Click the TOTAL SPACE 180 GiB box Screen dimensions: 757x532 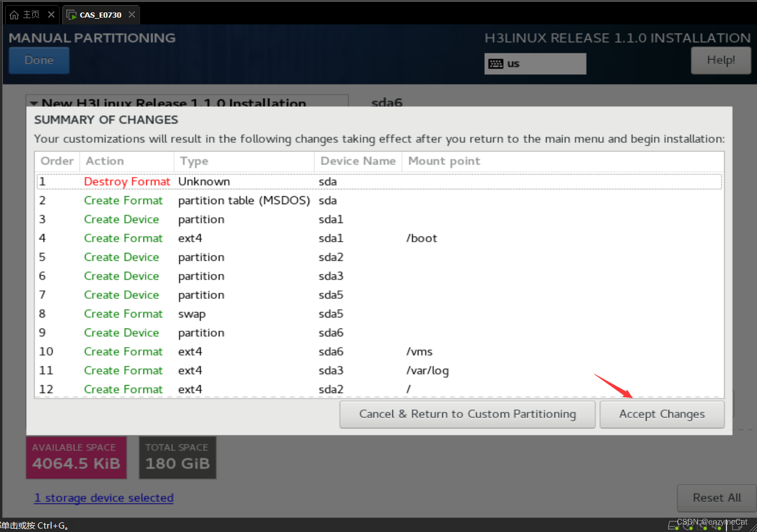pyautogui.click(x=177, y=457)
